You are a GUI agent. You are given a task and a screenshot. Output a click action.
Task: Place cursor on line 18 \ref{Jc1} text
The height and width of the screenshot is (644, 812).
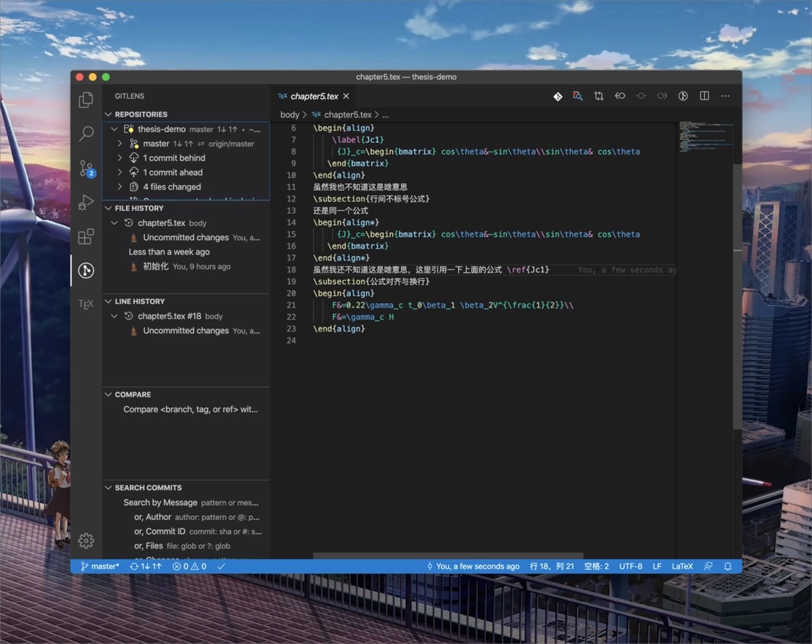click(528, 269)
